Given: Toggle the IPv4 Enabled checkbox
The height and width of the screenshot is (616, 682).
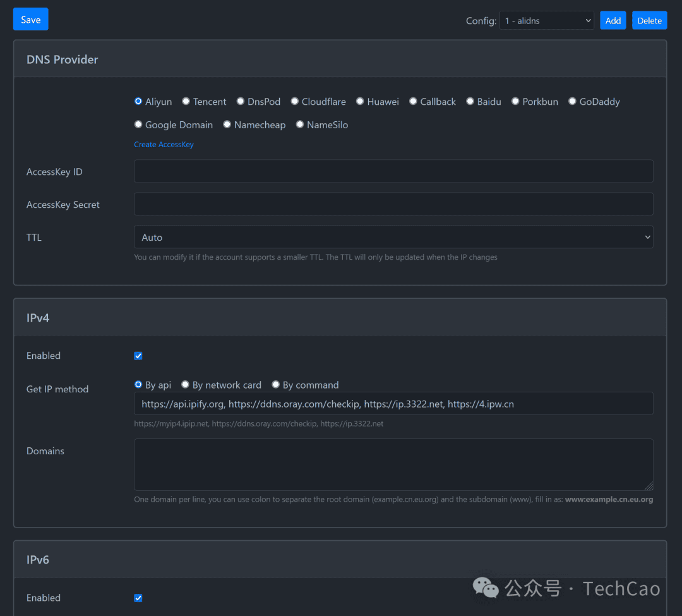Looking at the screenshot, I should pos(138,356).
